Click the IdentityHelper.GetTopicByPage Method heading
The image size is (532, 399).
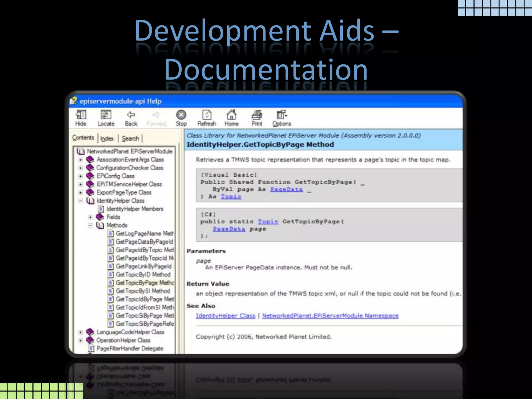coord(260,144)
